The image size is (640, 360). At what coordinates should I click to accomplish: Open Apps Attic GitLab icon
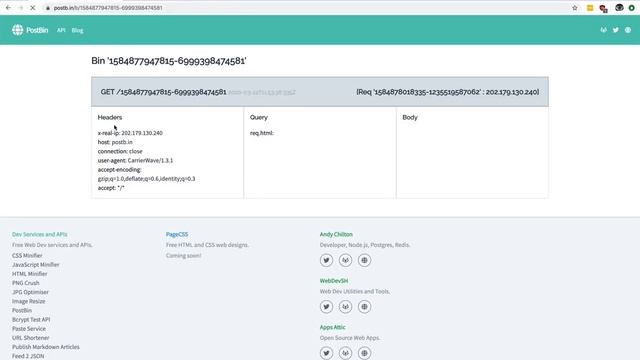345,353
